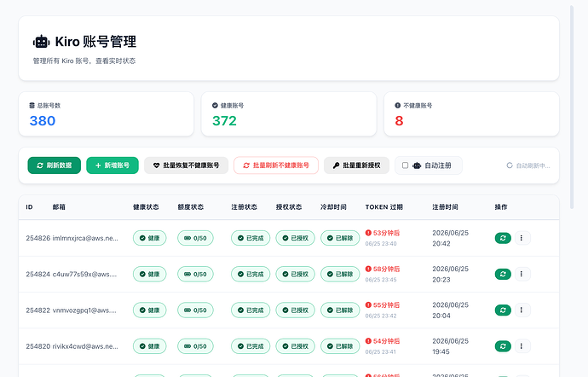Screen dimensions: 588x377
Task: Click the 冷却时间 column header
Action: click(x=333, y=207)
